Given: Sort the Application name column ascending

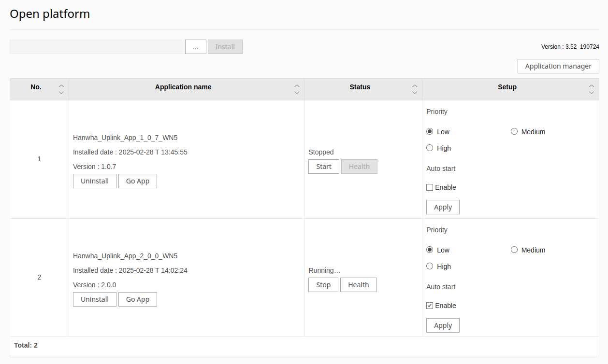Looking at the screenshot, I should coord(297,84).
